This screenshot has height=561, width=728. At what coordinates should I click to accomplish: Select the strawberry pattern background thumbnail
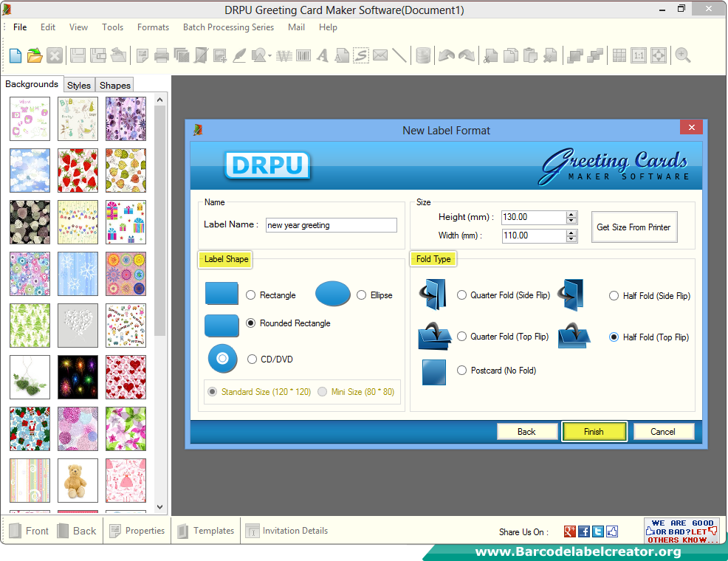pyautogui.click(x=78, y=171)
